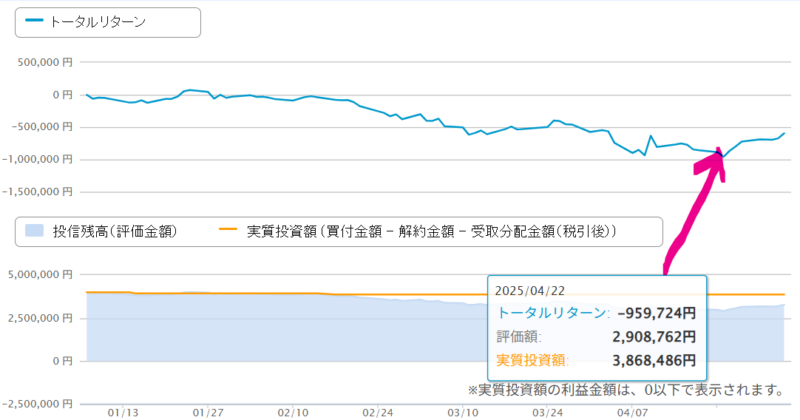This screenshot has height=420, width=800.
Task: Click the −959,724円 total return value
Action: click(x=657, y=313)
